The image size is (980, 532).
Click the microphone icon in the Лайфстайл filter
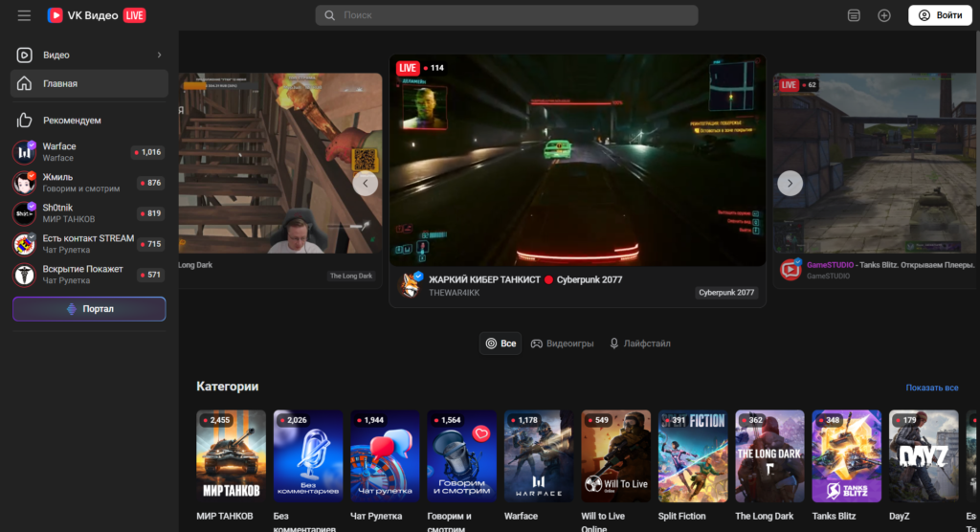point(614,344)
